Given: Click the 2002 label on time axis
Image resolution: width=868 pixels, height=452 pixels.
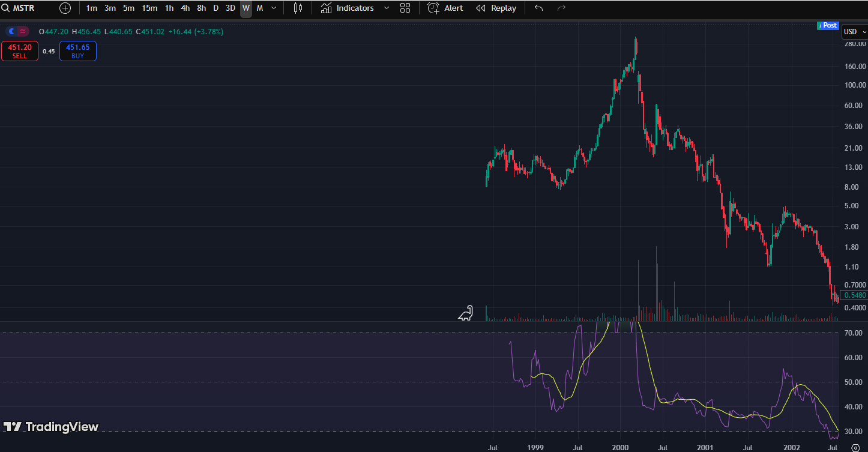Looking at the screenshot, I should click(791, 447).
